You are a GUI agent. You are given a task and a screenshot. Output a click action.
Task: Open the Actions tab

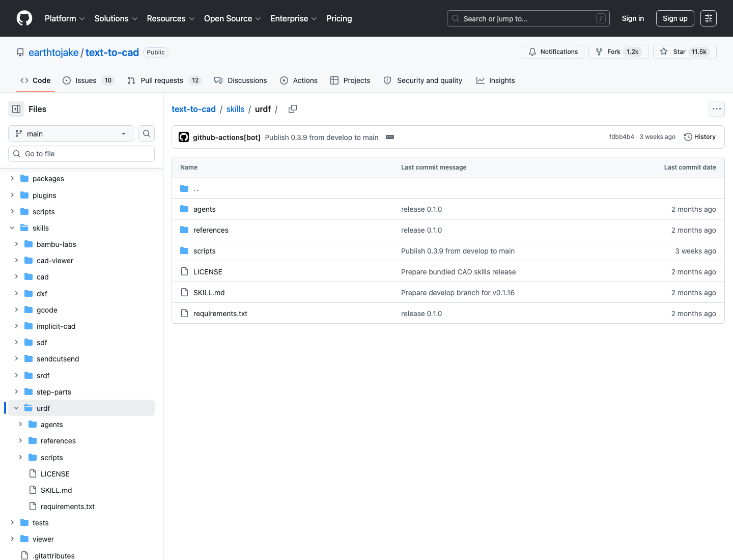(299, 80)
